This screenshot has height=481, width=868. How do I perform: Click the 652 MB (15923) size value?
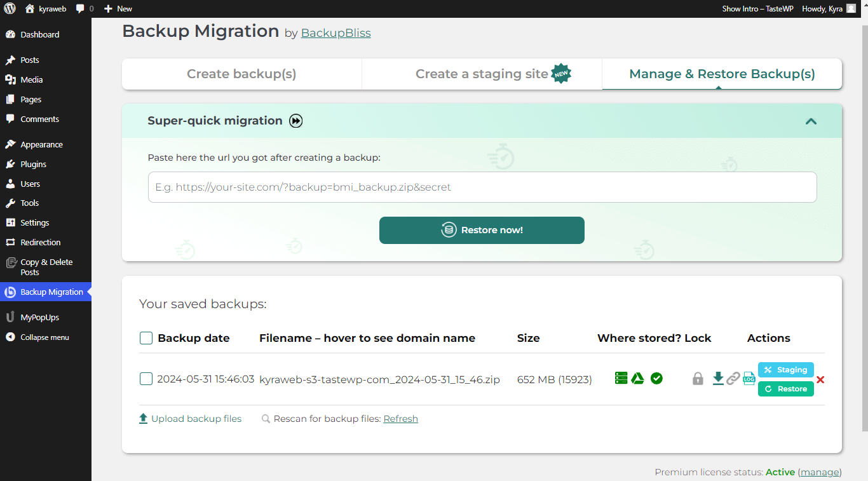pos(555,379)
